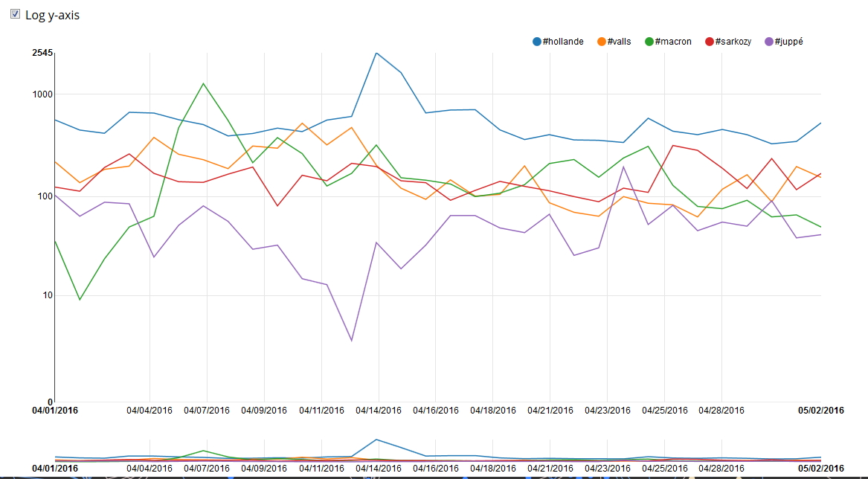Click the #juppé lowest point near 04/13
The height and width of the screenshot is (479, 868).
pos(352,341)
